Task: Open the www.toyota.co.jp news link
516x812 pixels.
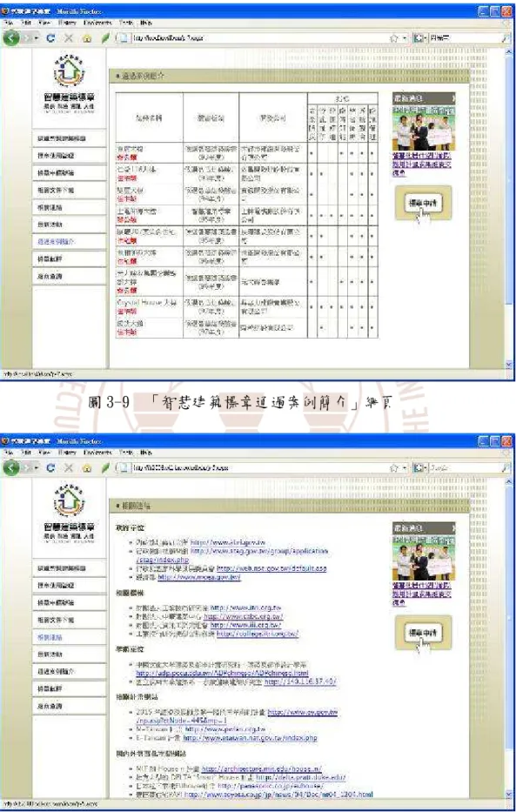Action: (278, 794)
